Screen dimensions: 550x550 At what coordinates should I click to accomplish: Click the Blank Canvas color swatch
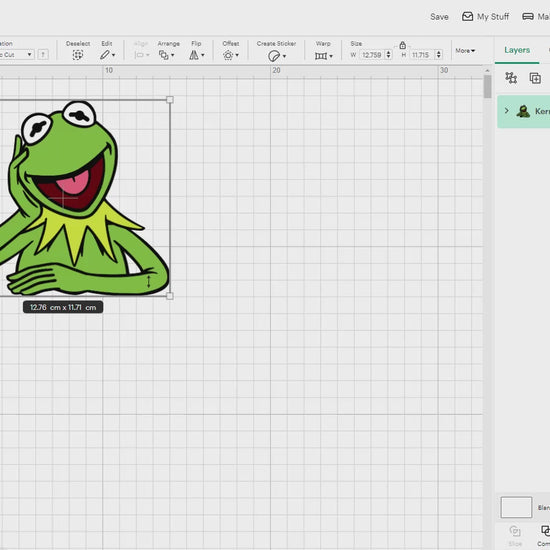click(516, 507)
